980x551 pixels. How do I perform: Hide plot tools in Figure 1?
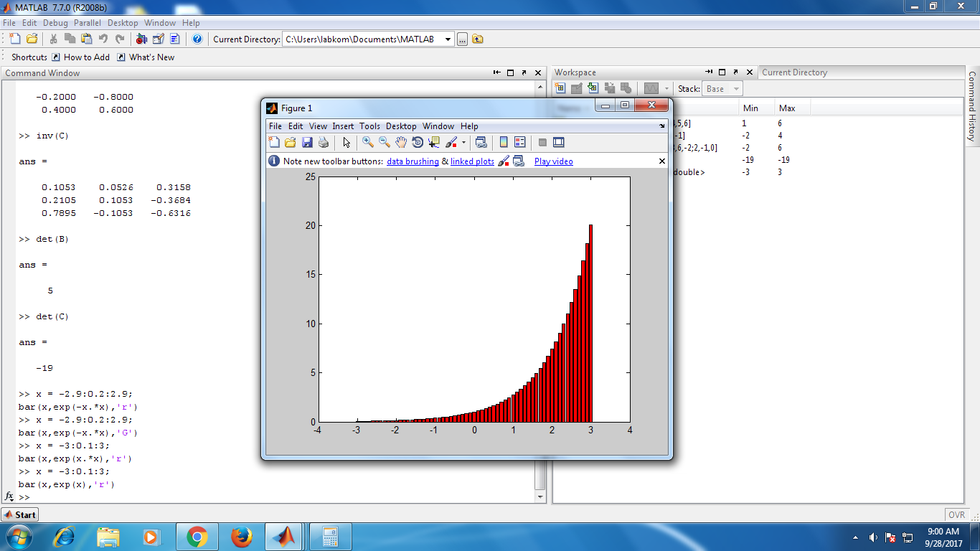(x=542, y=142)
